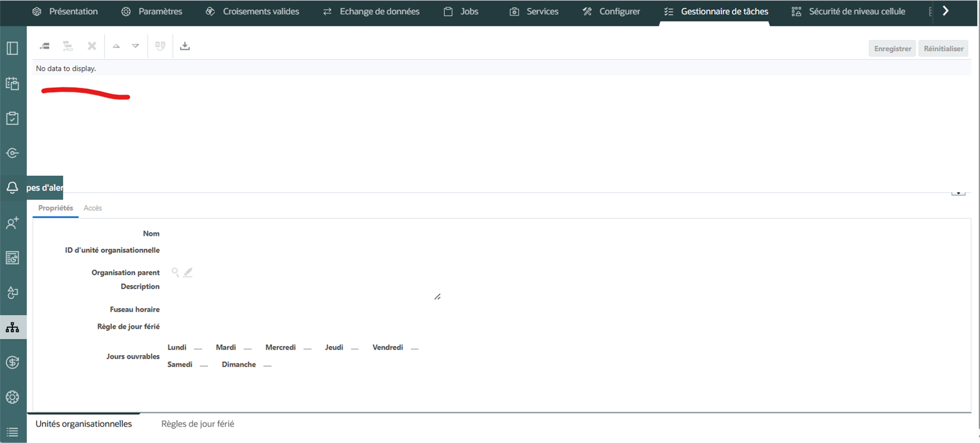Click the Jours ouvrables label
The height and width of the screenshot is (443, 980).
point(133,356)
